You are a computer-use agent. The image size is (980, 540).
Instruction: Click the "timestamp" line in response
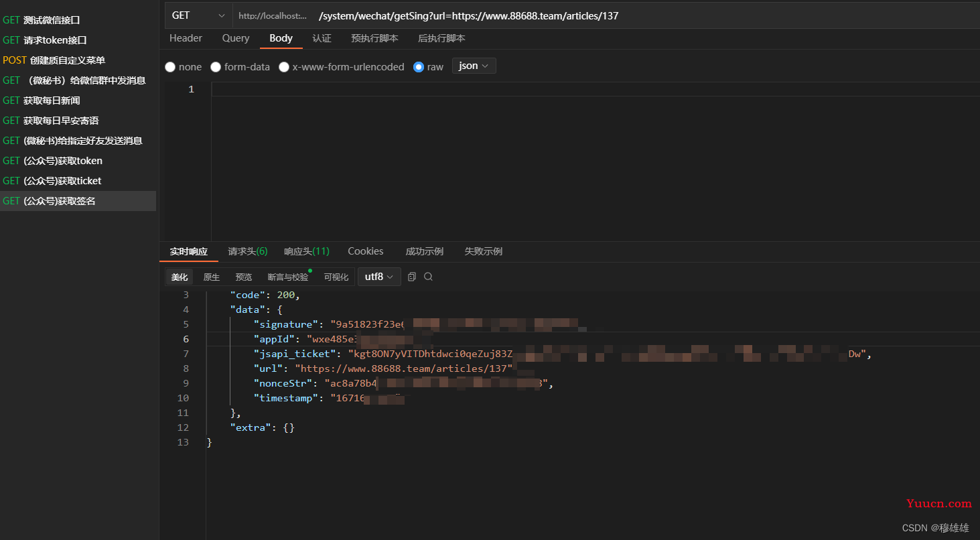click(330, 398)
